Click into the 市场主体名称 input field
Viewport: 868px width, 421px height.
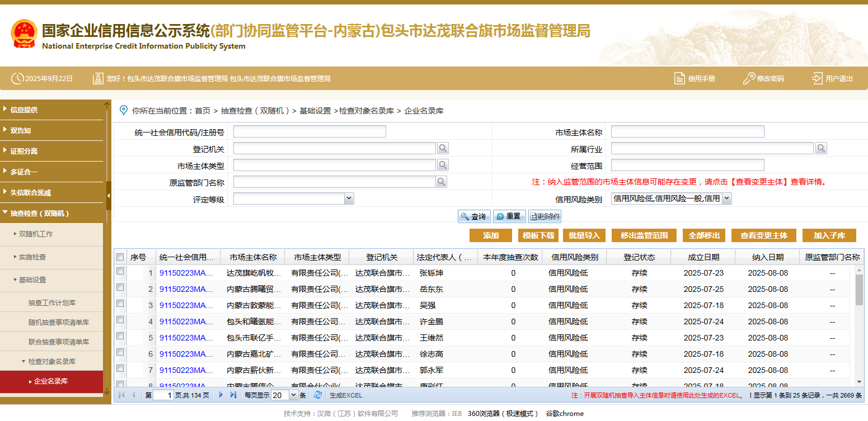687,131
